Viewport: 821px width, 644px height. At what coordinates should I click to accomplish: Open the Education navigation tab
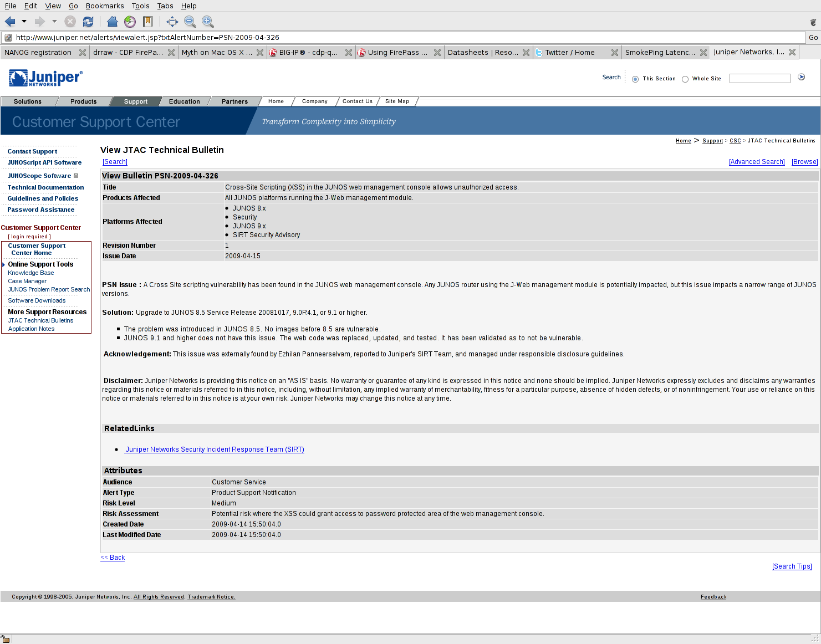click(x=185, y=101)
